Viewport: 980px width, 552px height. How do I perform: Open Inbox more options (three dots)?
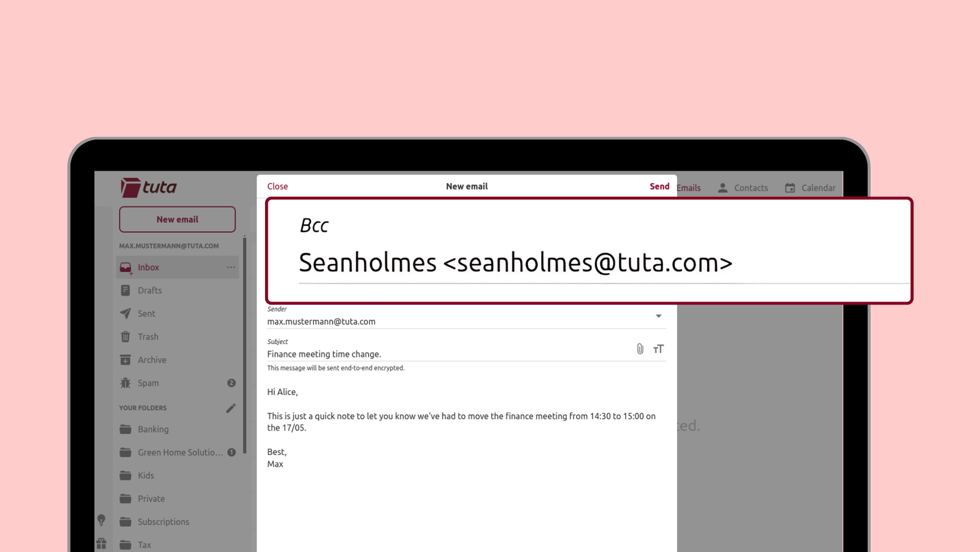pos(231,267)
